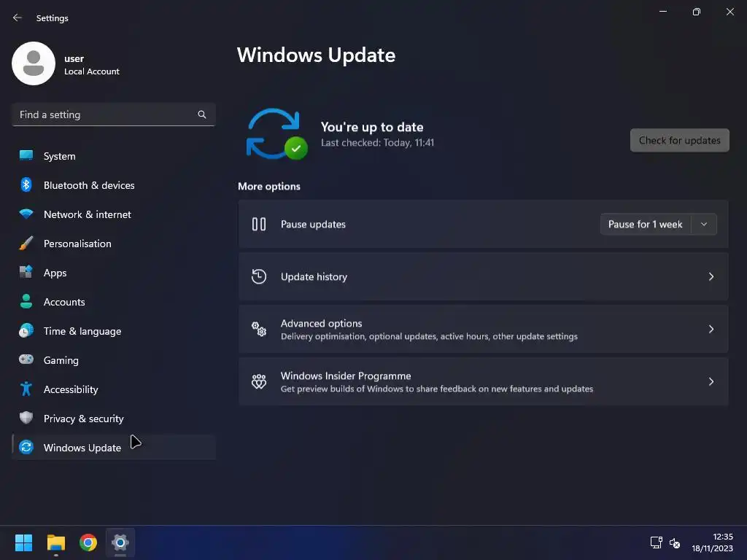Image resolution: width=747 pixels, height=560 pixels.
Task: Go to Apps settings category
Action: 113,273
